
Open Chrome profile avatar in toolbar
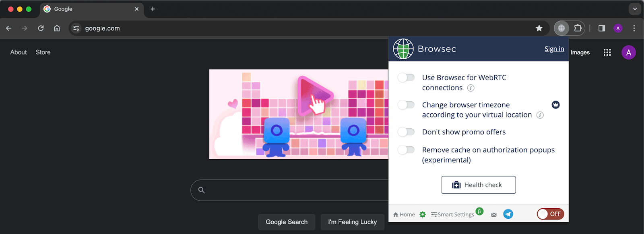[618, 28]
